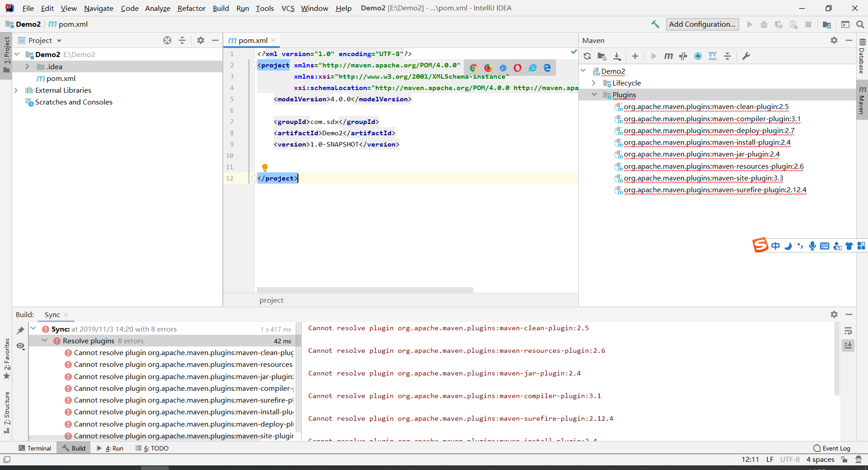868x470 pixels.
Task: Click the yellow intention lightbulb in editor
Action: [265, 167]
